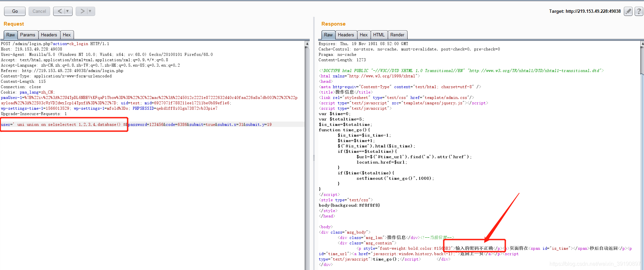Click the Cookie: pma_lang=zh_CN line
The image size is (644, 270).
(x=28, y=92)
